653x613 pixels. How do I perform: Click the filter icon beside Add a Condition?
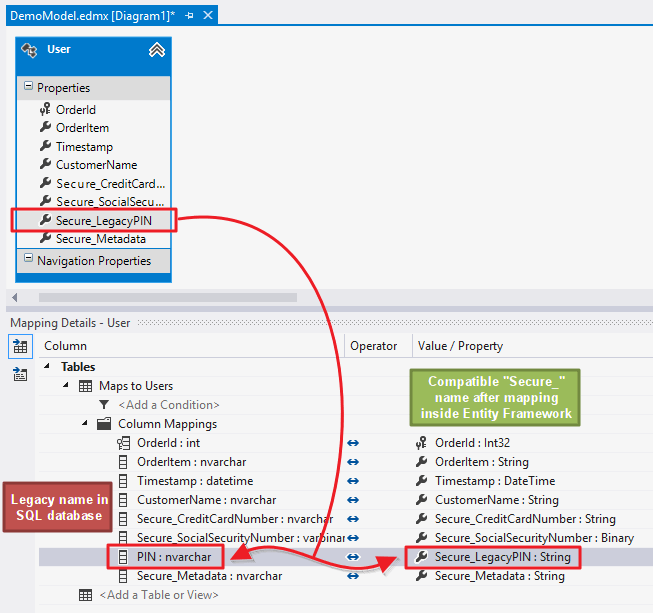point(104,405)
